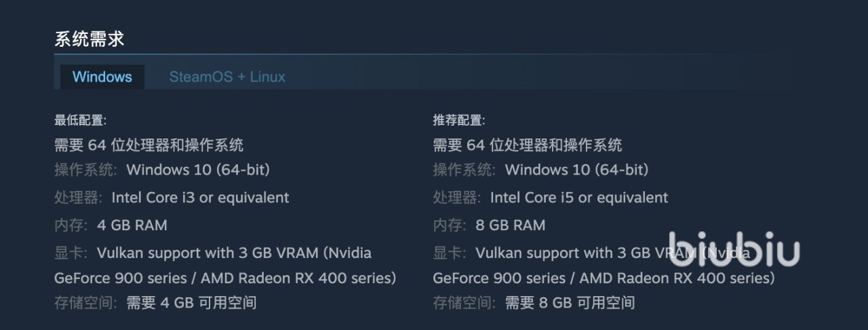Click the minimum 操作系统 Windows 10 line
The image size is (868, 330).
pos(197,170)
